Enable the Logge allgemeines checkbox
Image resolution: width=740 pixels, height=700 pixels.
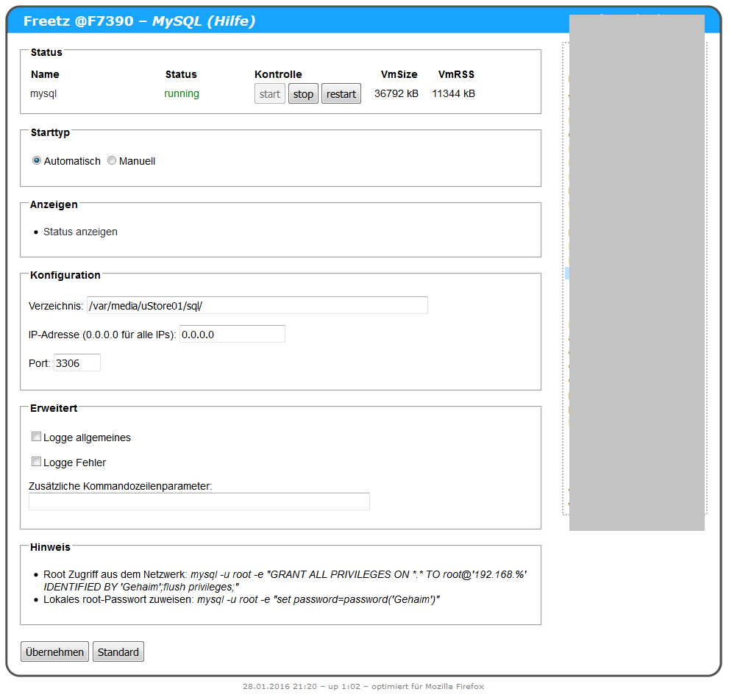[x=36, y=437]
